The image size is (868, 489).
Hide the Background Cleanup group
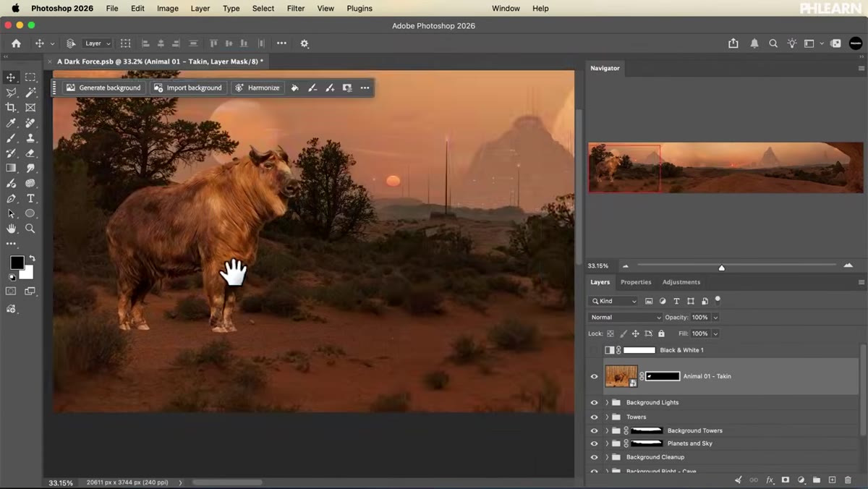[595, 457]
